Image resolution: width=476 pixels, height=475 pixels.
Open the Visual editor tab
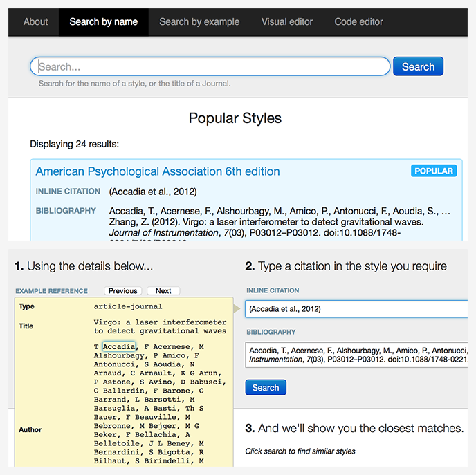click(x=286, y=22)
